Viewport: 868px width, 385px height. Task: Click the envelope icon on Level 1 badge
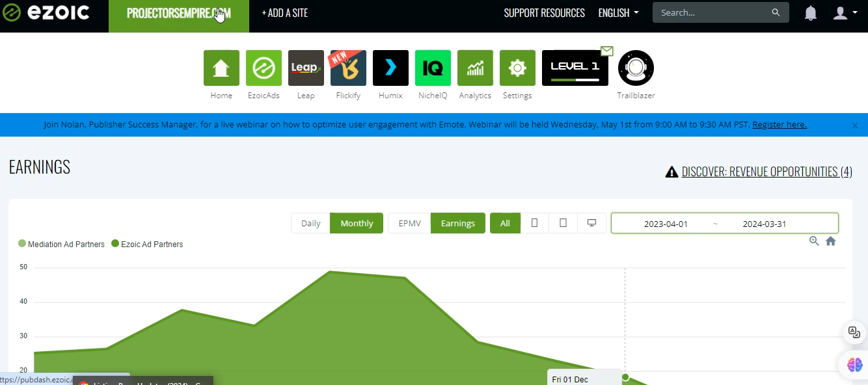coord(607,51)
